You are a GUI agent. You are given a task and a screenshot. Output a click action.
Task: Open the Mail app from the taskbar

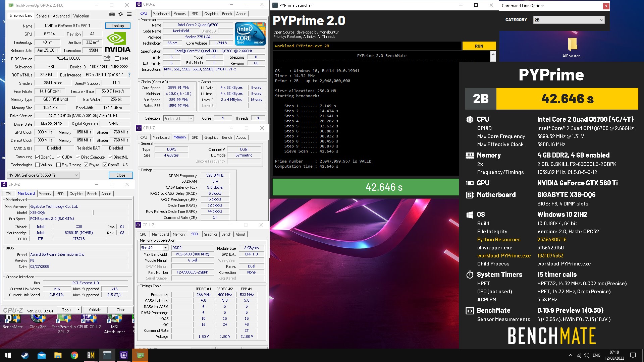[x=41, y=355]
